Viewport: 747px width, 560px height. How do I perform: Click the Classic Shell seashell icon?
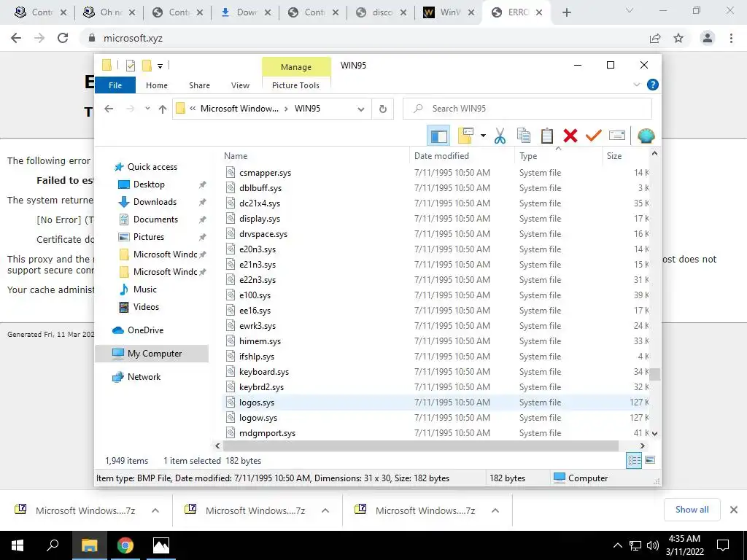[646, 136]
